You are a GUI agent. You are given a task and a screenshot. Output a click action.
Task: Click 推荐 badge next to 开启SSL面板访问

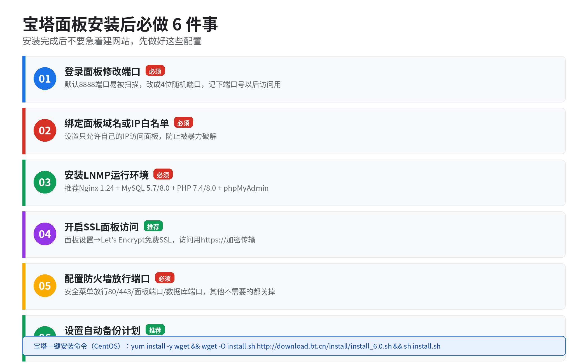153,226
